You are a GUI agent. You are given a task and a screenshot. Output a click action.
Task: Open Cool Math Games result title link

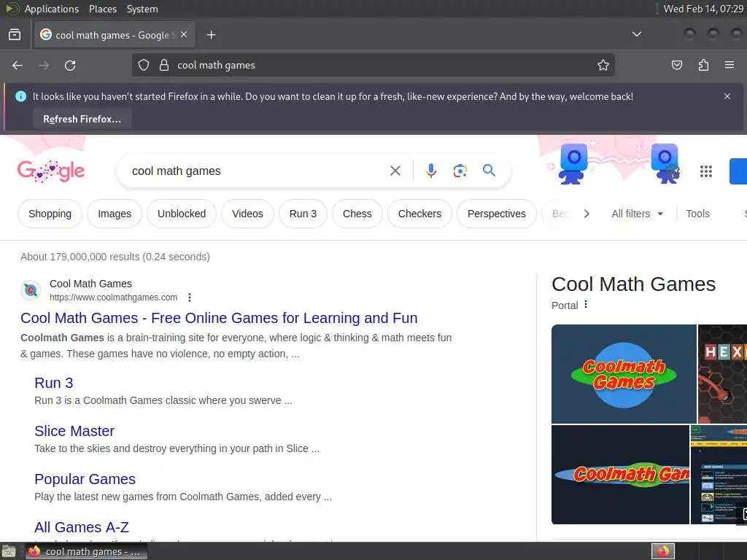(219, 318)
